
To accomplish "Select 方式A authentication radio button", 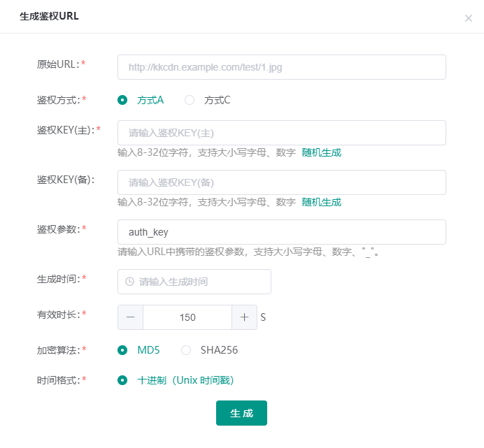I will tap(123, 100).
